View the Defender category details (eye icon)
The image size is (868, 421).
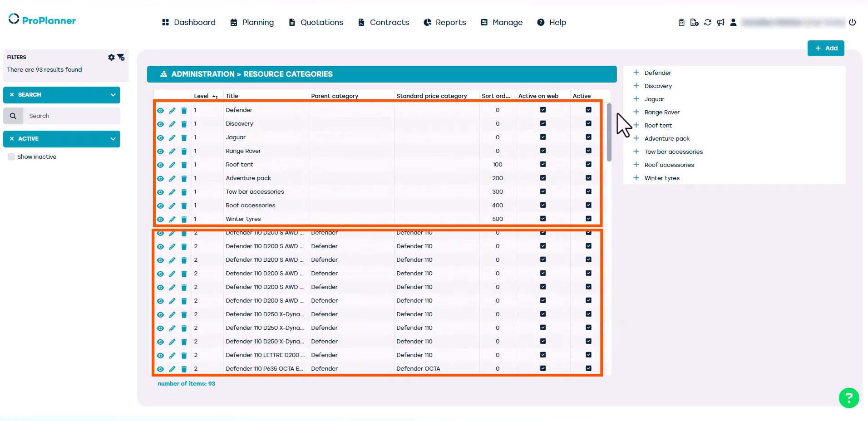click(x=160, y=111)
